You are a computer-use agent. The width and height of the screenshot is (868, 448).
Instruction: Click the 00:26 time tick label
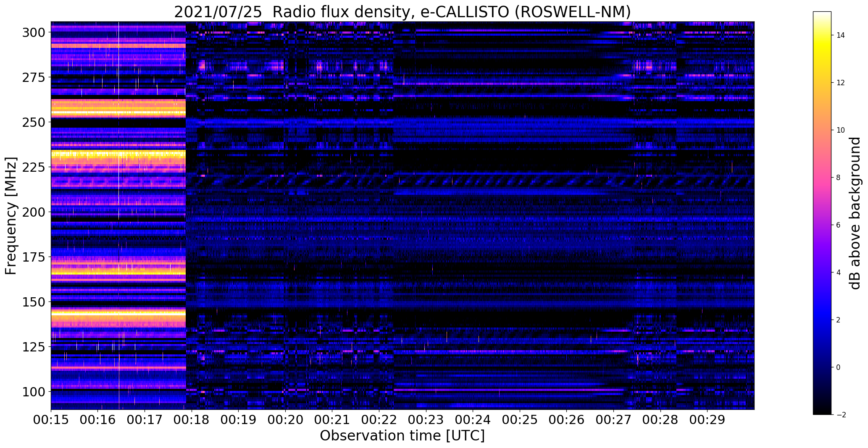566,419
